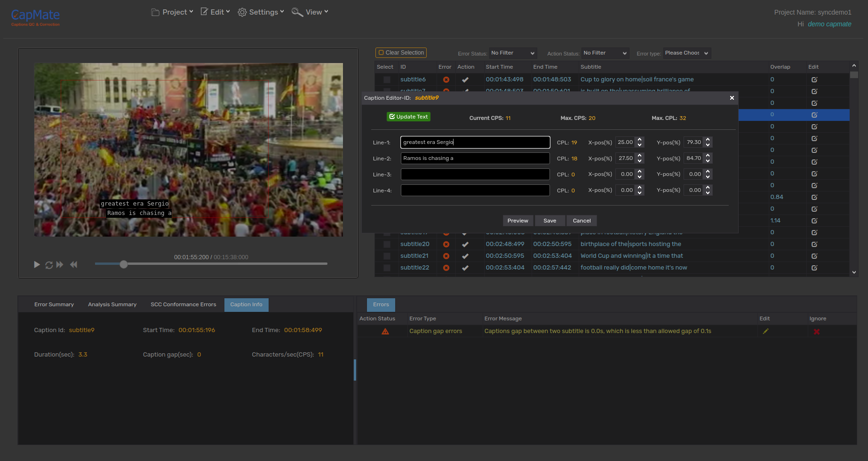Open edit icon for subtitle6 row

pos(814,79)
